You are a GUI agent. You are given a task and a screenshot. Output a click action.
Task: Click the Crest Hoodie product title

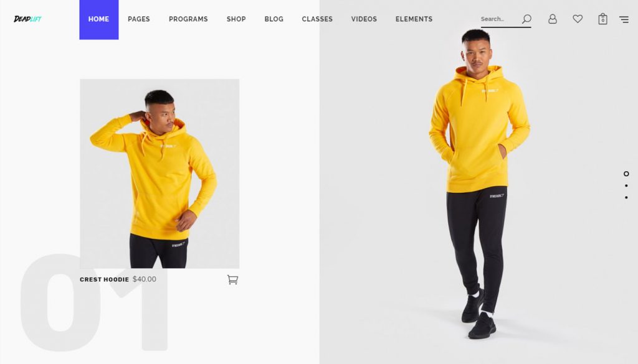pyautogui.click(x=104, y=279)
